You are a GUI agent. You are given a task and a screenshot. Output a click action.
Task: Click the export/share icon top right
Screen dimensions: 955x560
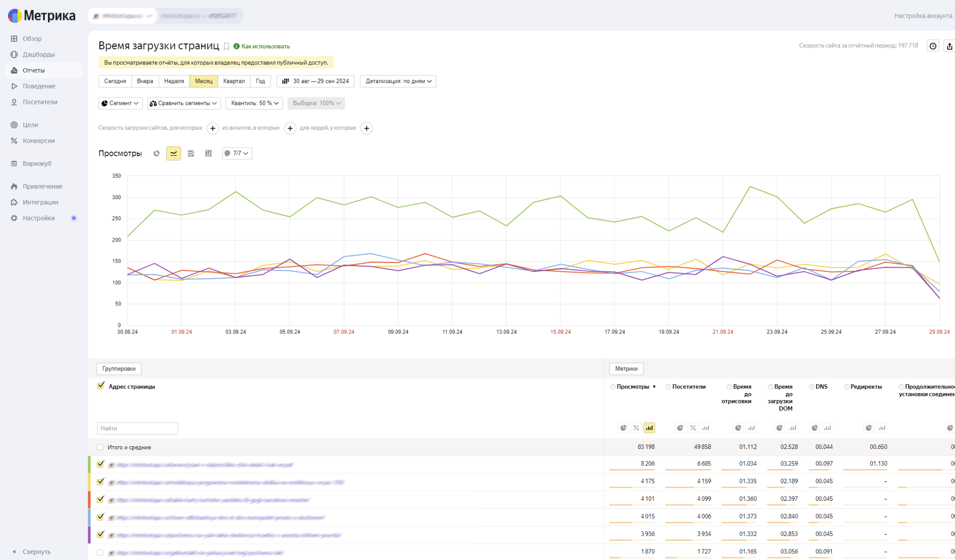pos(949,46)
